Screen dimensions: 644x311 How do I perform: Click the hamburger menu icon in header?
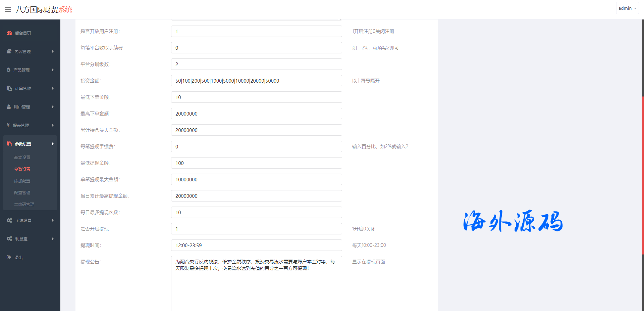pyautogui.click(x=8, y=9)
